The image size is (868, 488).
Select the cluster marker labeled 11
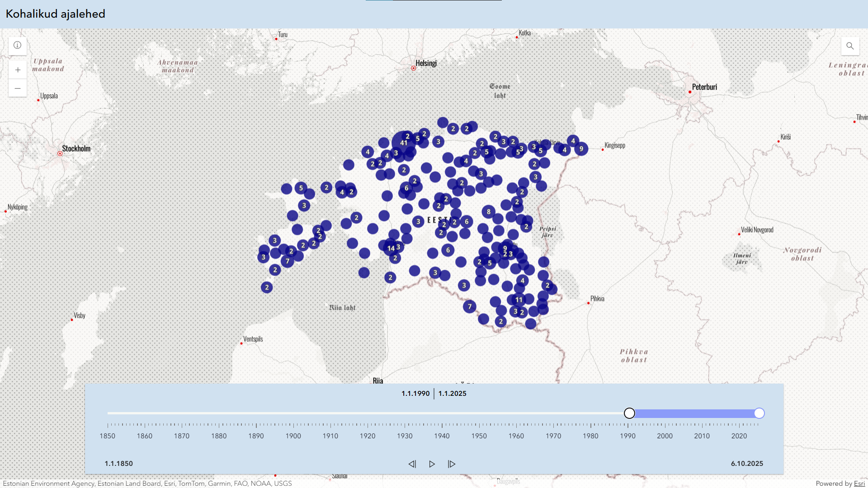[x=519, y=300]
